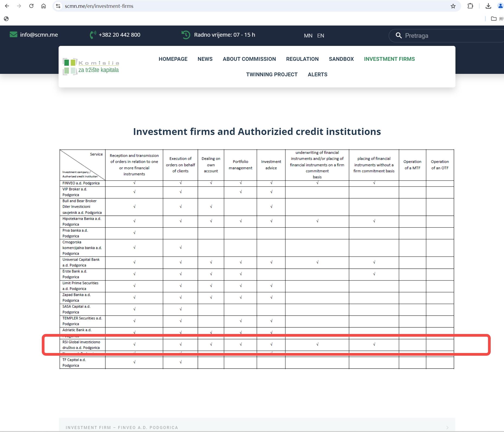
Task: Click the browser forward arrow
Action: click(19, 6)
